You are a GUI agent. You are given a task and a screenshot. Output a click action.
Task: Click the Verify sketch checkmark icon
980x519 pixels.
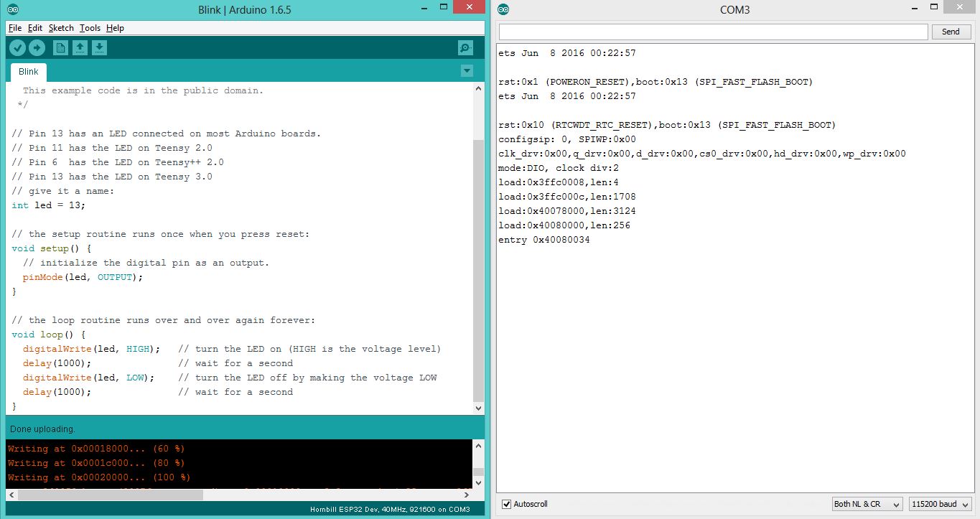coord(17,48)
